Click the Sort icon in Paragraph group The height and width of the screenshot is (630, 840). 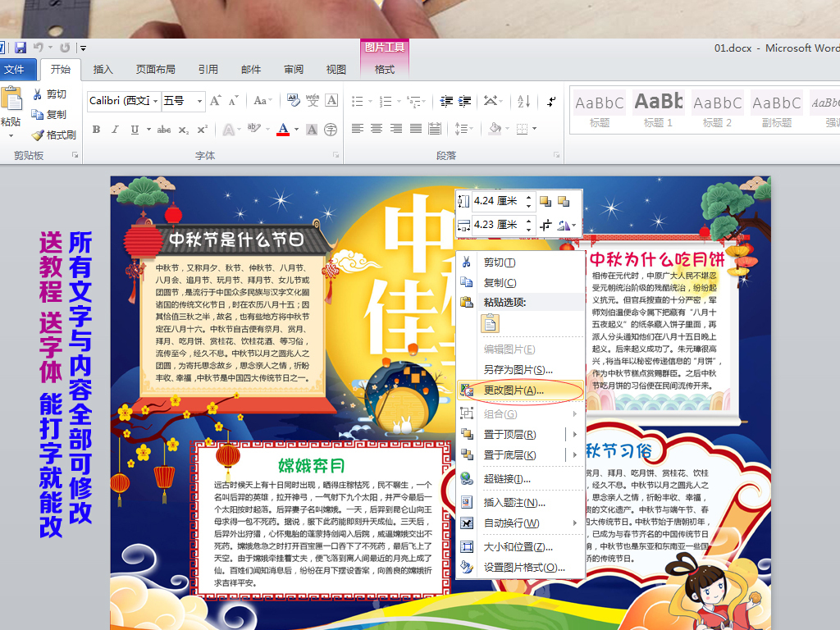tap(522, 101)
